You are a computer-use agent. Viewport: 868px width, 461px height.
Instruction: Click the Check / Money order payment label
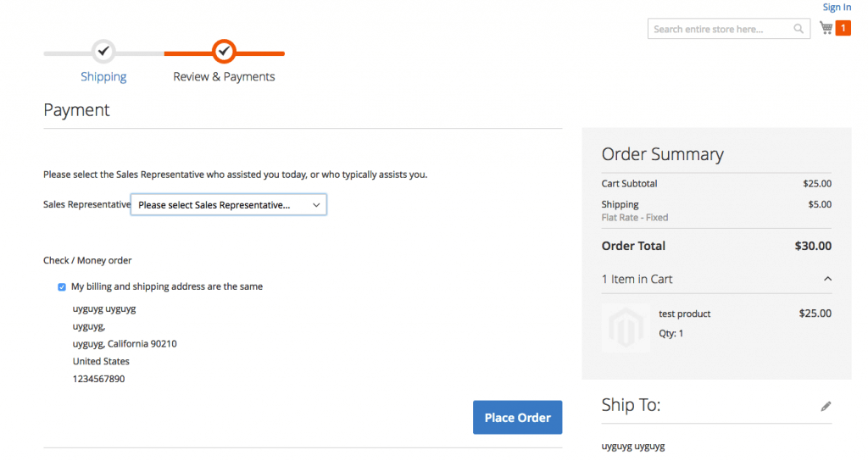tap(87, 260)
